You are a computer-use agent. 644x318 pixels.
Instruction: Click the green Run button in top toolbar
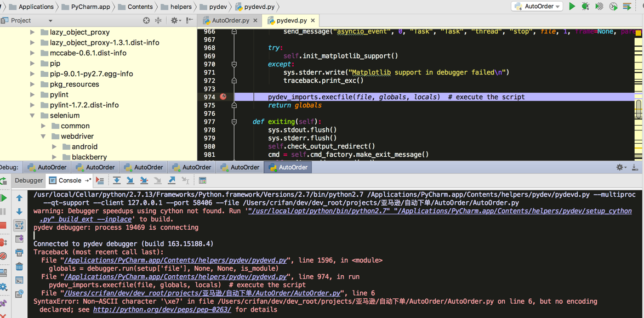point(572,7)
